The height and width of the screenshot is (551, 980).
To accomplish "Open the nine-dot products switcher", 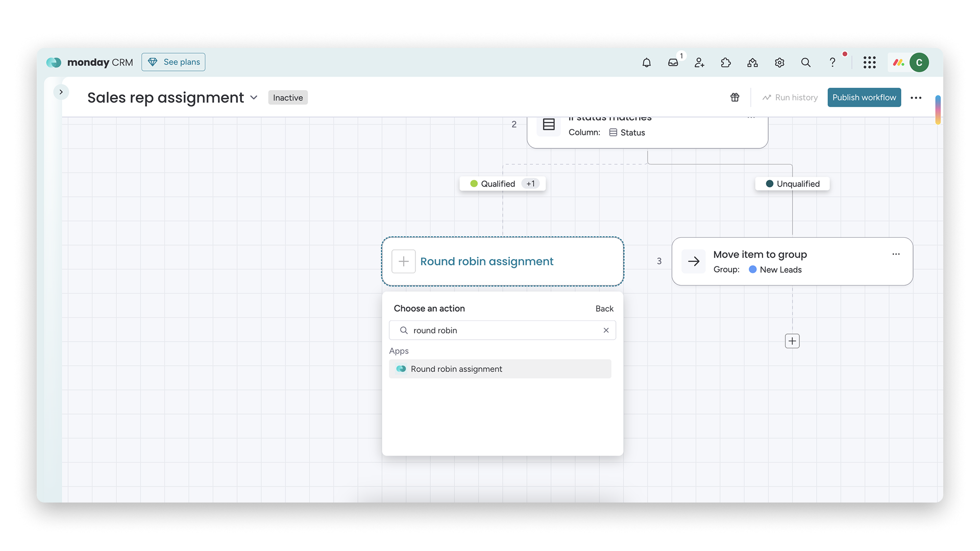I will point(869,62).
